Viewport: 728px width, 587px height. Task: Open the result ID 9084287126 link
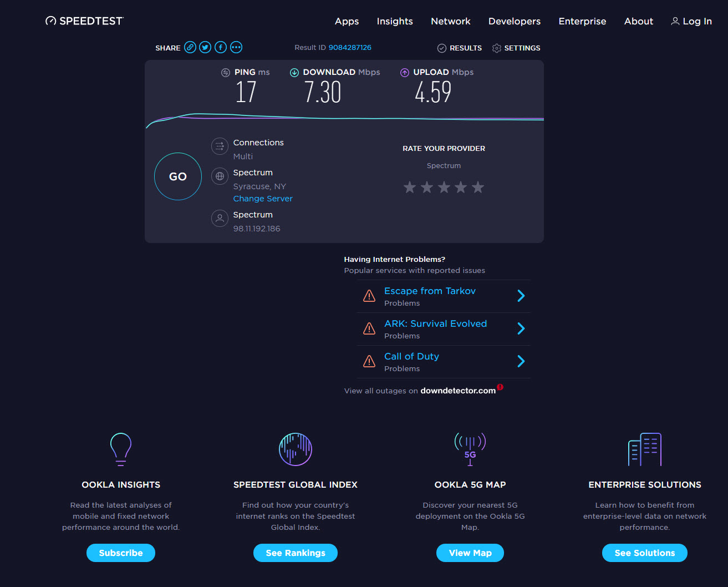click(x=350, y=48)
